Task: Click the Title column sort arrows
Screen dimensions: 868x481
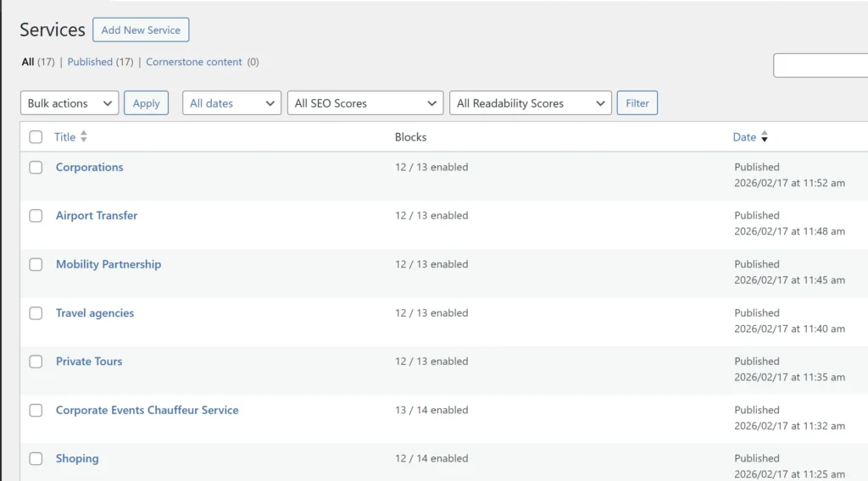Action: [x=84, y=137]
